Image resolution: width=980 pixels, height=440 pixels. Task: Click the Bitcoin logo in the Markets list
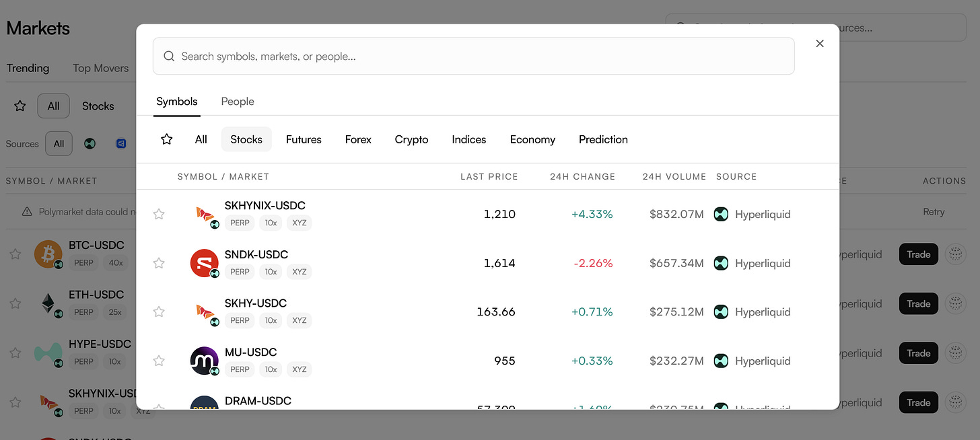click(x=48, y=254)
